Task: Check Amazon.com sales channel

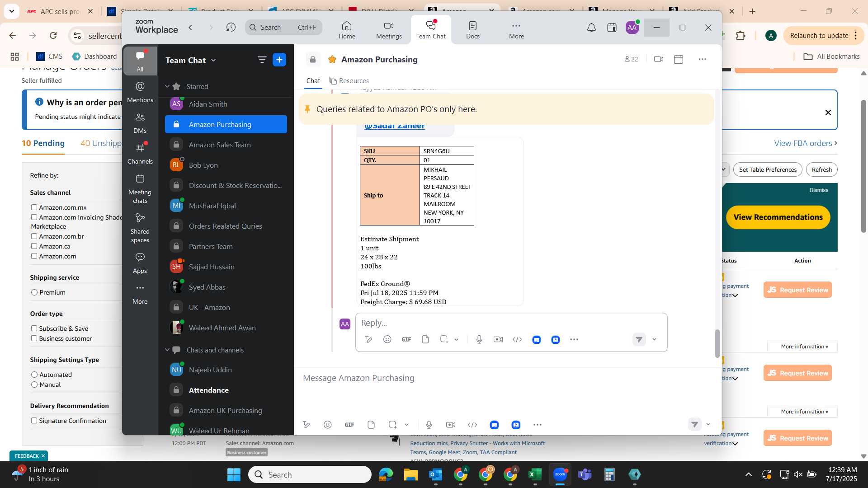Action: [x=34, y=256]
